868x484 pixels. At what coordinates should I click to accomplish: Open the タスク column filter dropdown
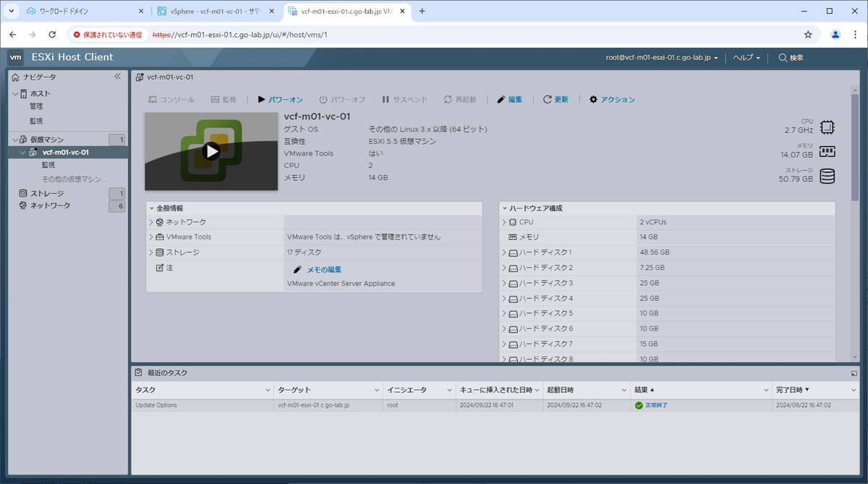pos(267,390)
